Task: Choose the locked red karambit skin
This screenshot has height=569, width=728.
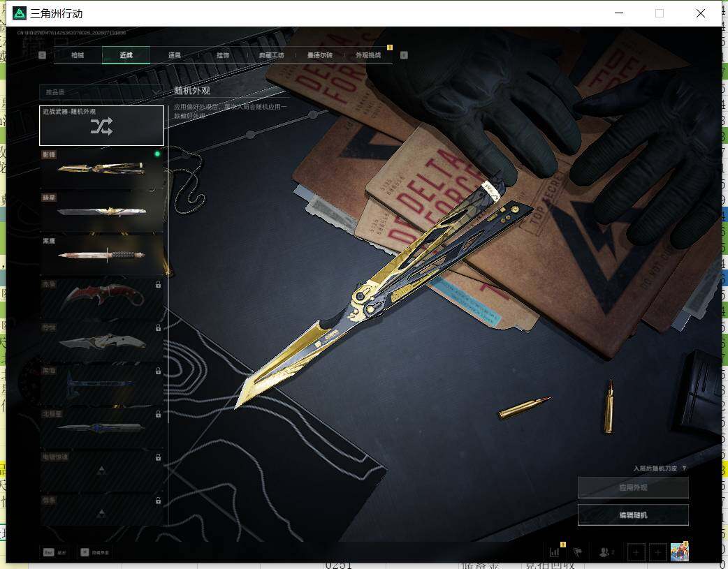Action: pos(102,297)
